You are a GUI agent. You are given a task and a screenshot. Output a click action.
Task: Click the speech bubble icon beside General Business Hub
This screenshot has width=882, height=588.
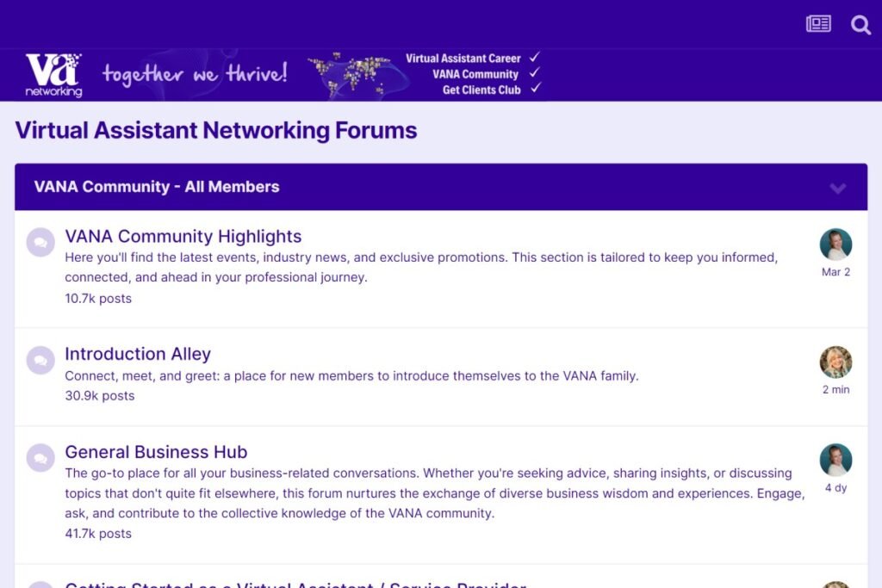point(40,458)
